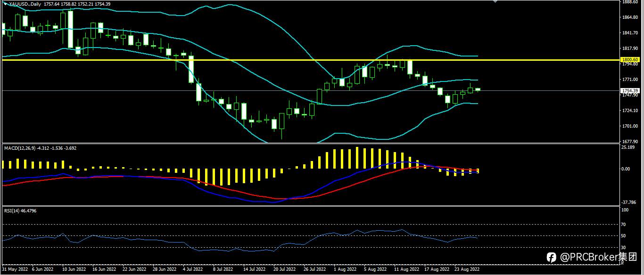
Task: Click the 6 Jun 2022 date label
Action: [x=42, y=270]
